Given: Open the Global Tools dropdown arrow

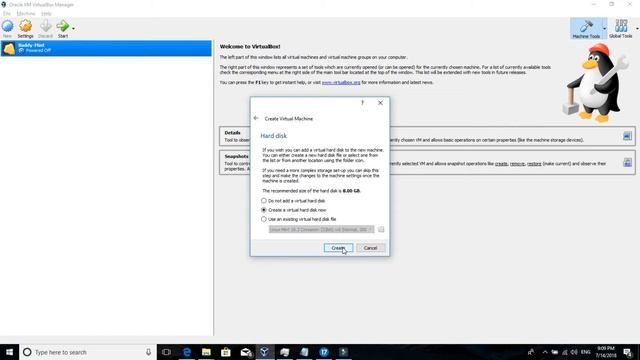Looking at the screenshot, I should pyautogui.click(x=637, y=29).
